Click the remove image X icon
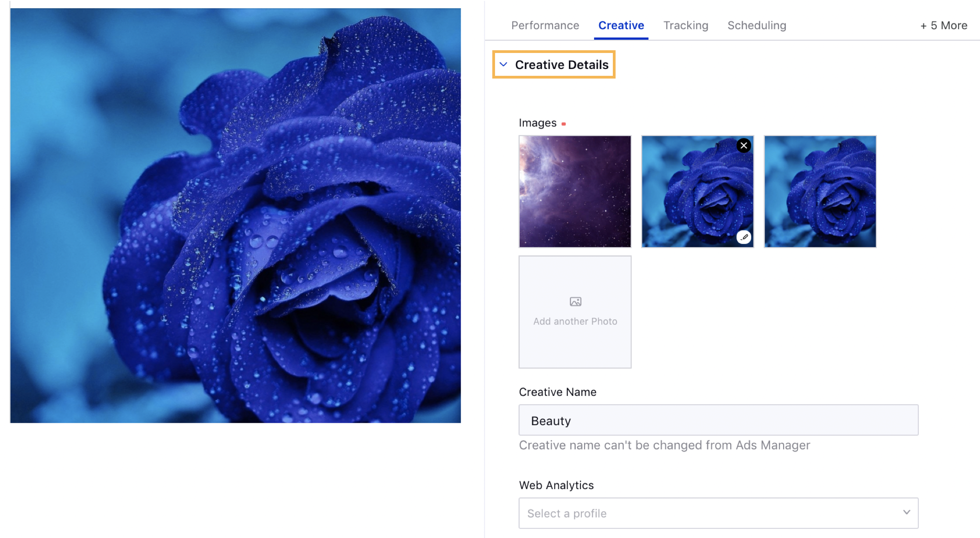The image size is (980, 538). pos(743,145)
